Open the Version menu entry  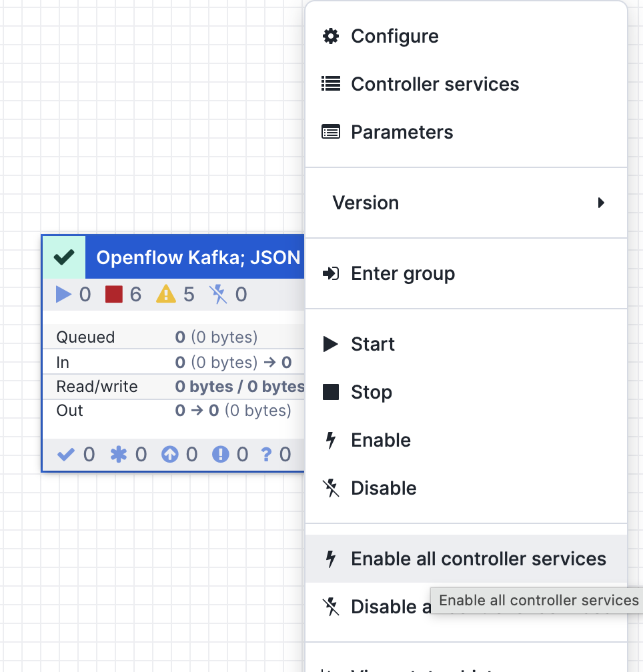[466, 203]
